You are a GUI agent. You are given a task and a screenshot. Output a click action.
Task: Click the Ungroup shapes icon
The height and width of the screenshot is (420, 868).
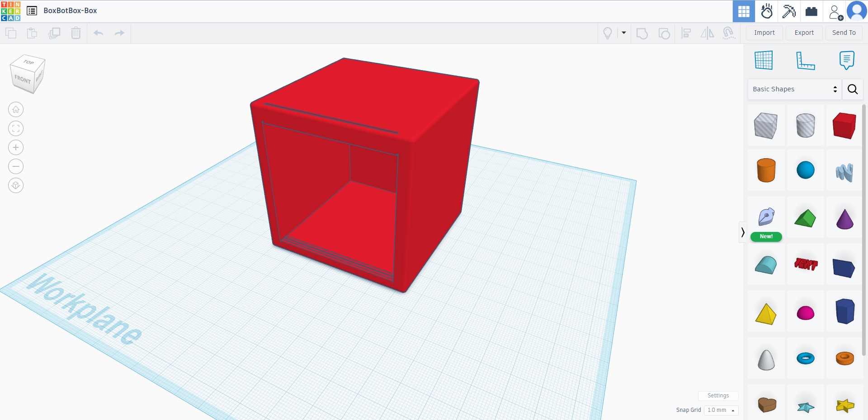pos(664,33)
